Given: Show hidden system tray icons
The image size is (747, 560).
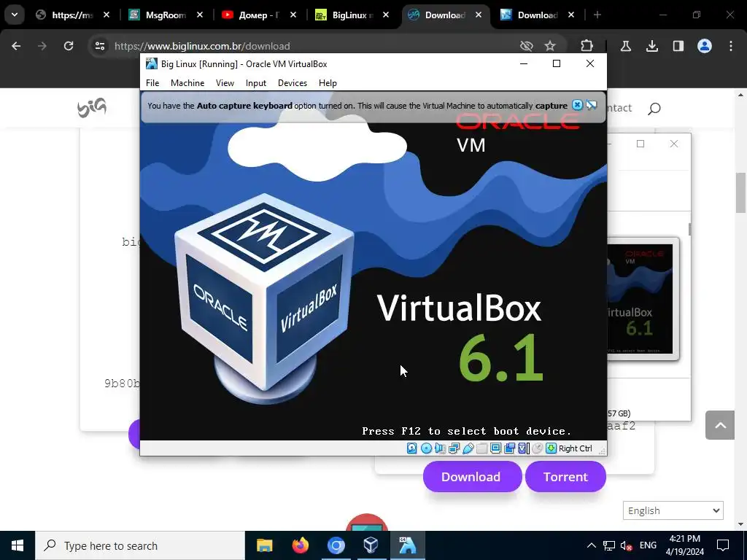Looking at the screenshot, I should (x=591, y=545).
